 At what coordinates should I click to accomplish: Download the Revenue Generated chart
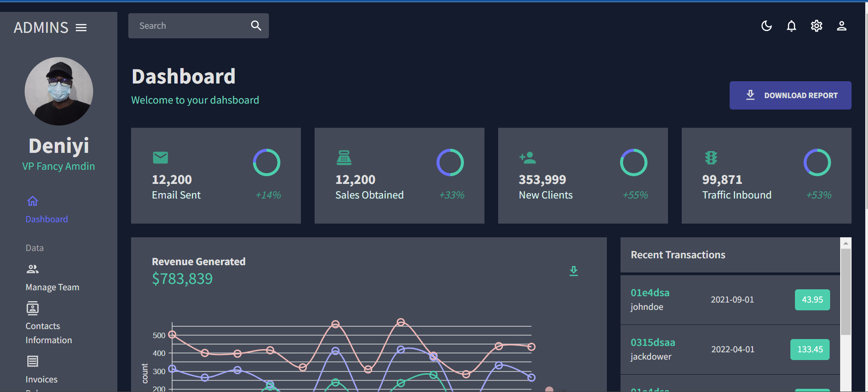point(573,271)
